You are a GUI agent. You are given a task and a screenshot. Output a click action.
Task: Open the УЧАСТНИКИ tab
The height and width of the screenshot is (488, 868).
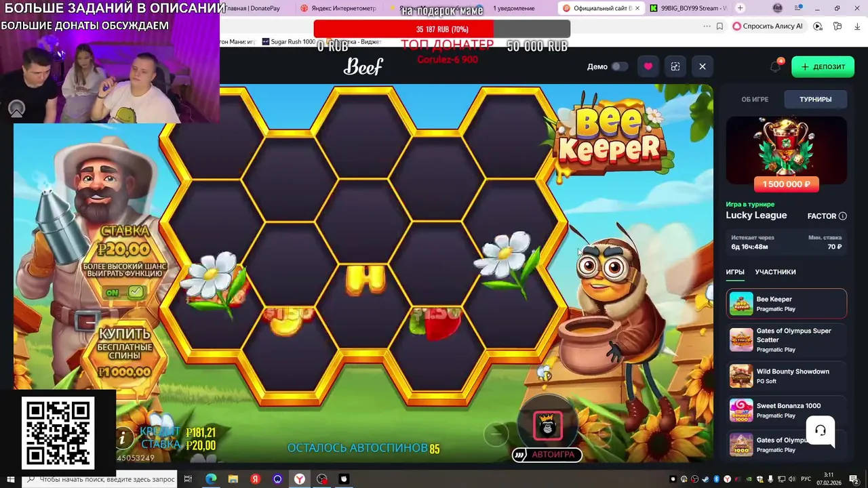pos(775,272)
